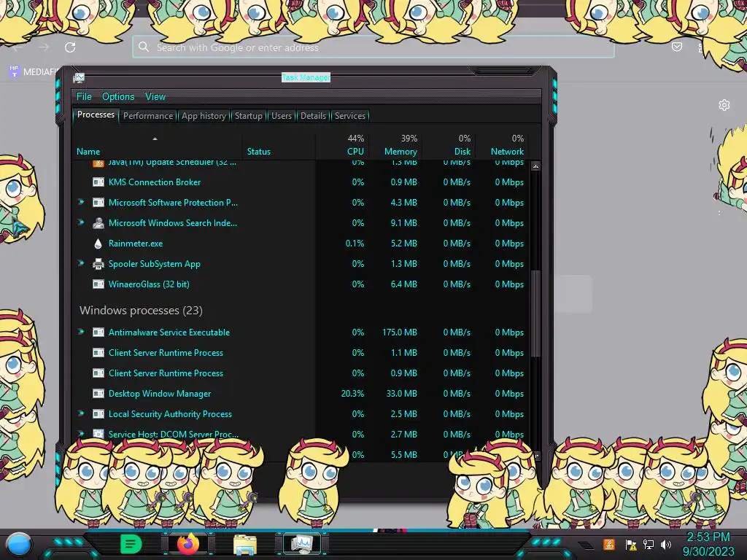Image resolution: width=747 pixels, height=560 pixels.
Task: Open Firefox from the taskbar
Action: click(188, 544)
